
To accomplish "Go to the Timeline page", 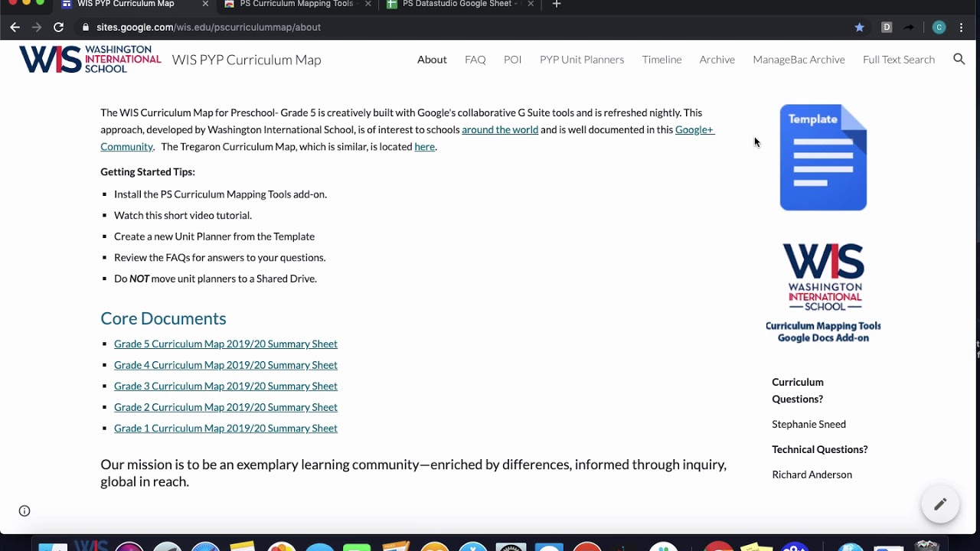I will 661,59.
